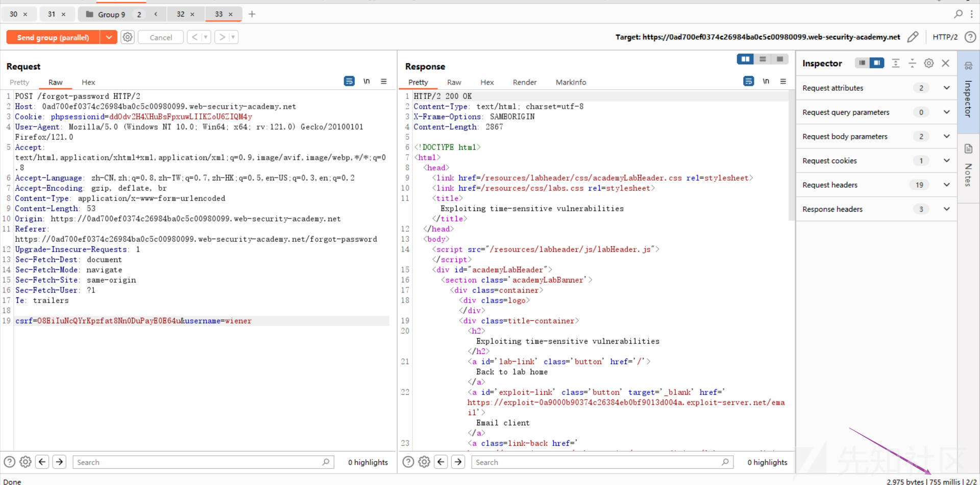The width and height of the screenshot is (980, 485).
Task: Open the three-dot options menu
Action: [x=972, y=14]
